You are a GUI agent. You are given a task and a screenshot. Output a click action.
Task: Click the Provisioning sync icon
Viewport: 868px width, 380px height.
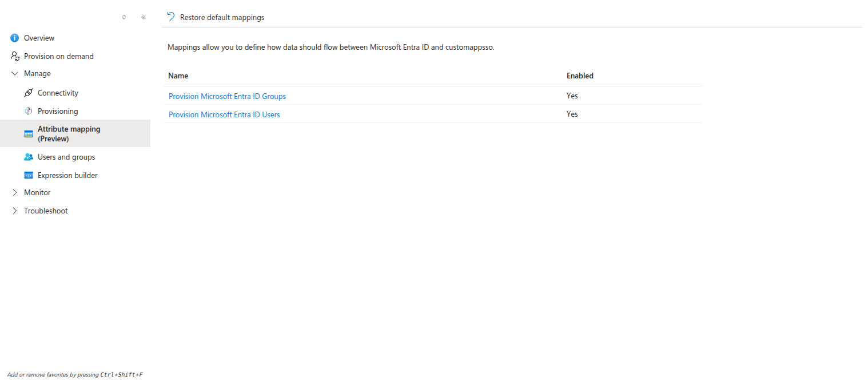coord(29,111)
